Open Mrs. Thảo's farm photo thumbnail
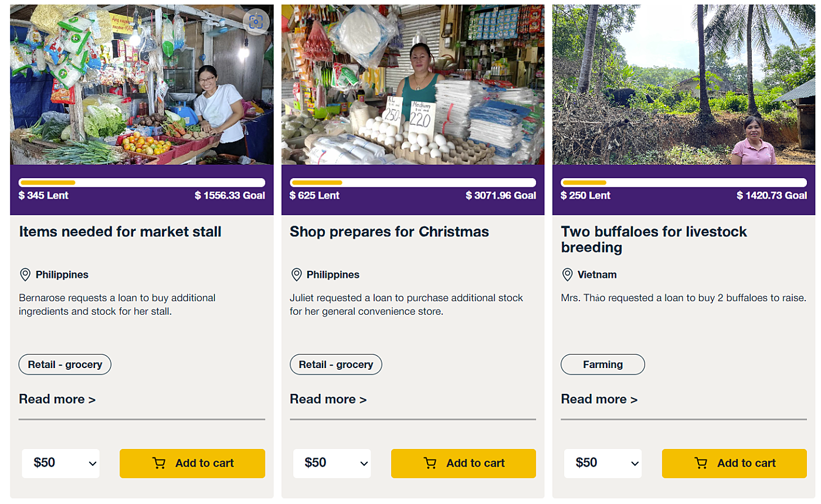 tap(684, 85)
